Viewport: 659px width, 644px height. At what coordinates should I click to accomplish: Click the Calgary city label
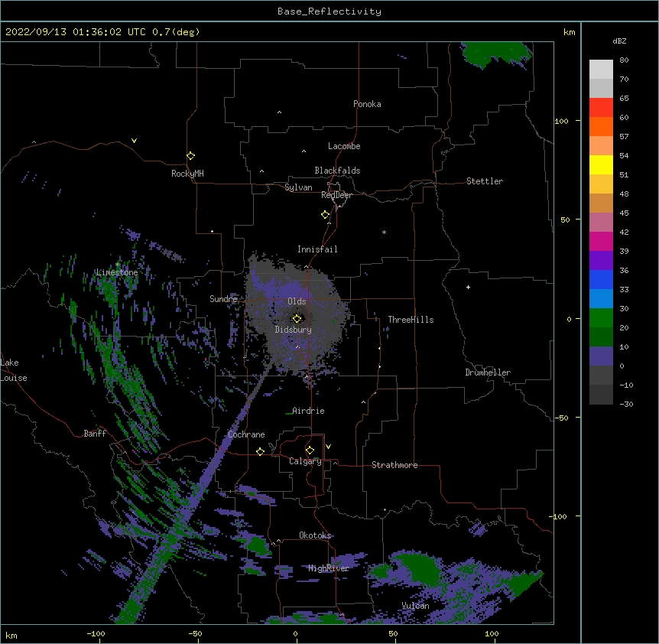[x=305, y=461]
